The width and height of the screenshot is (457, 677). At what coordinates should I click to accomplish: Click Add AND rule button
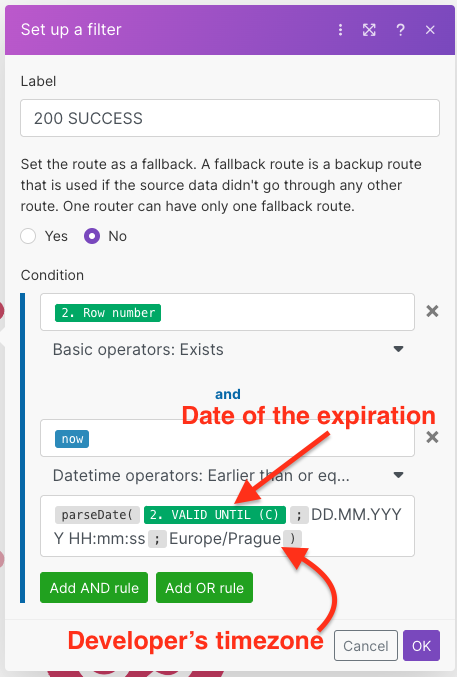point(94,587)
